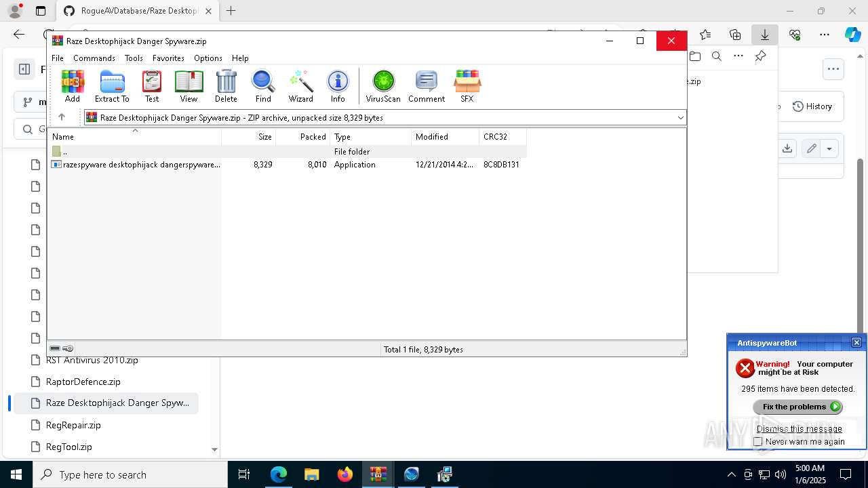Close the AntispywareBot popup
868x488 pixels.
856,342
